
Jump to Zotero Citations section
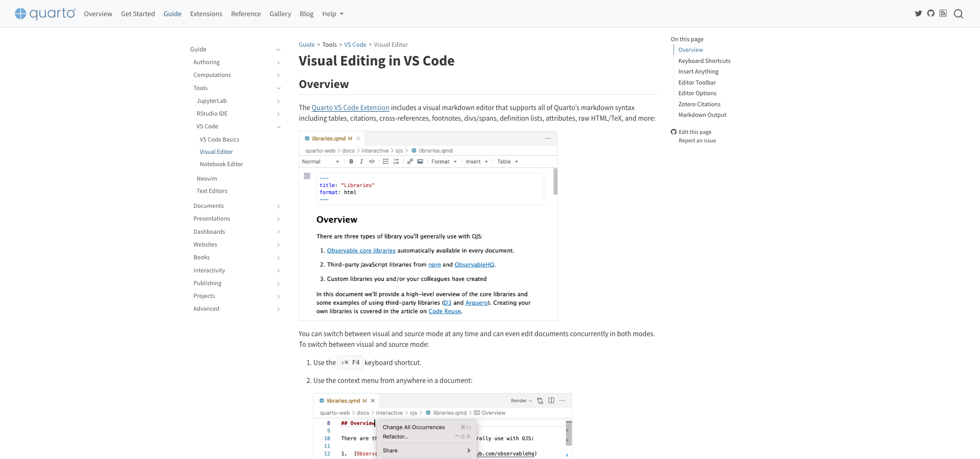pos(699,104)
